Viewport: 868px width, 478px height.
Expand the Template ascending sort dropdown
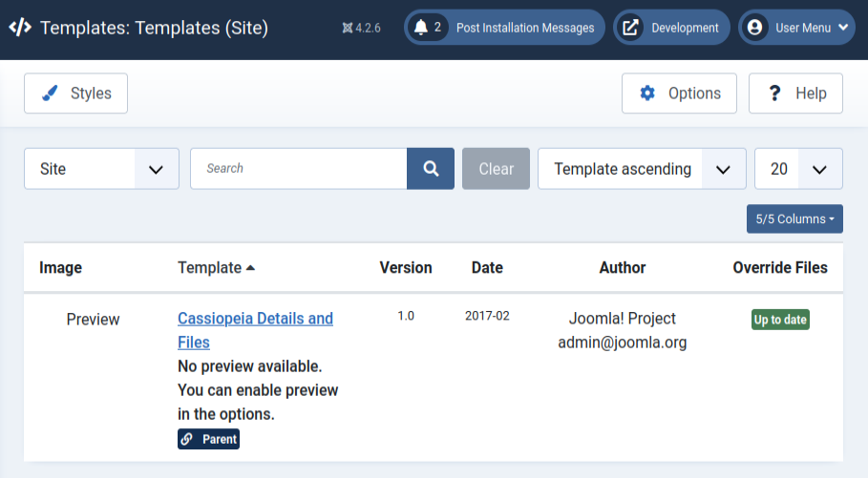[642, 169]
